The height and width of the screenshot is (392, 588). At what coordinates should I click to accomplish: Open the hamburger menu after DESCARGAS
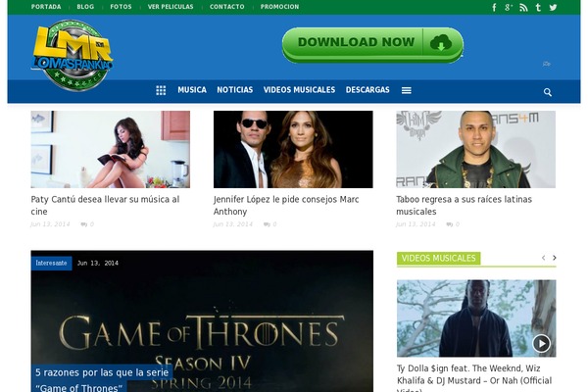(x=406, y=90)
